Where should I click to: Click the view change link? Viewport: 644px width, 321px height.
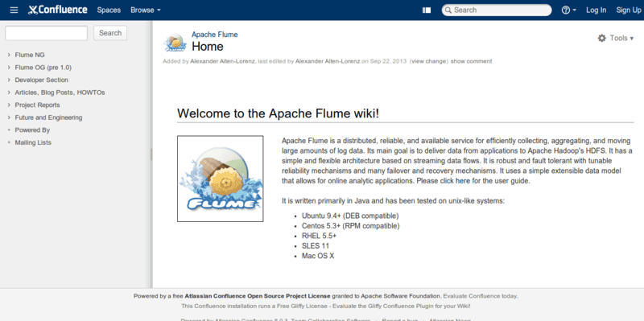[x=429, y=61]
